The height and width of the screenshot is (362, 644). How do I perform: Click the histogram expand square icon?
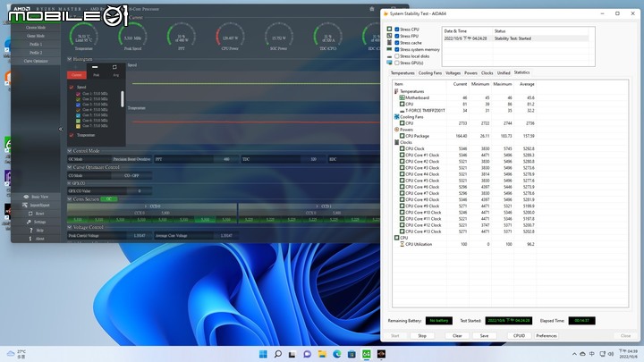114,67
